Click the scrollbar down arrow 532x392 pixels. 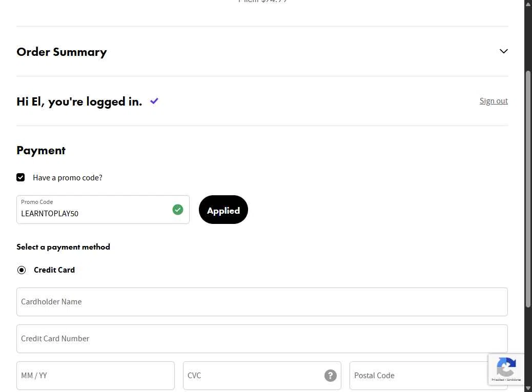pos(528,388)
